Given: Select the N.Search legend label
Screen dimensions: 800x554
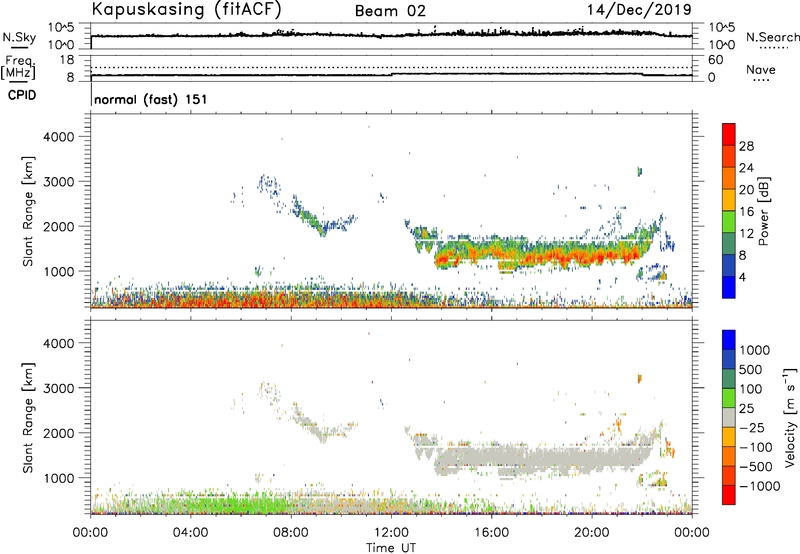Looking at the screenshot, I should tap(772, 37).
